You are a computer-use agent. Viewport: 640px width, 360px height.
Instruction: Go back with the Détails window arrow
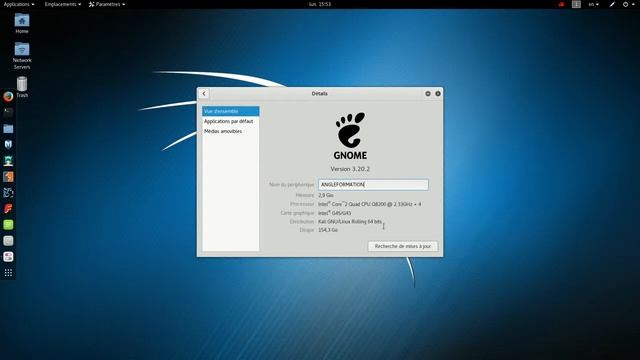pos(204,93)
